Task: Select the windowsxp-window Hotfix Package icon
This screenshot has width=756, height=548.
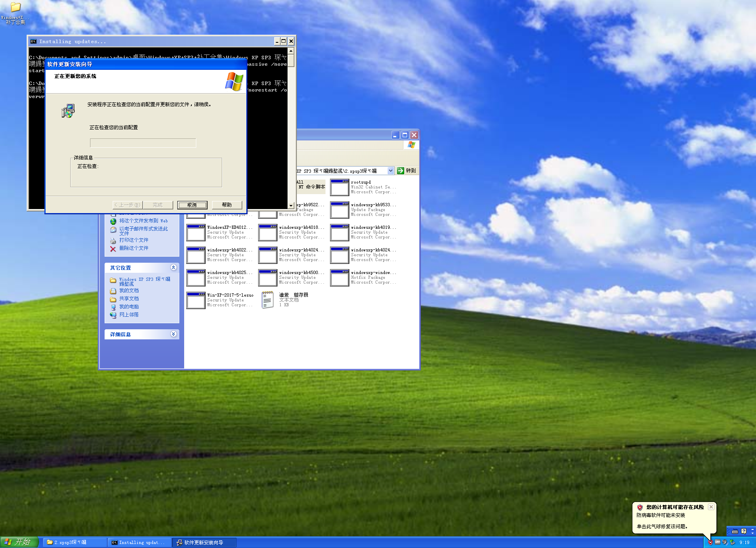Action: tap(340, 278)
